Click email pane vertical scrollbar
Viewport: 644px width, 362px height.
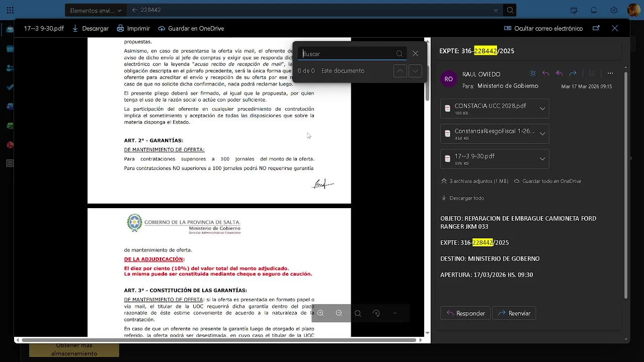[x=626, y=185]
